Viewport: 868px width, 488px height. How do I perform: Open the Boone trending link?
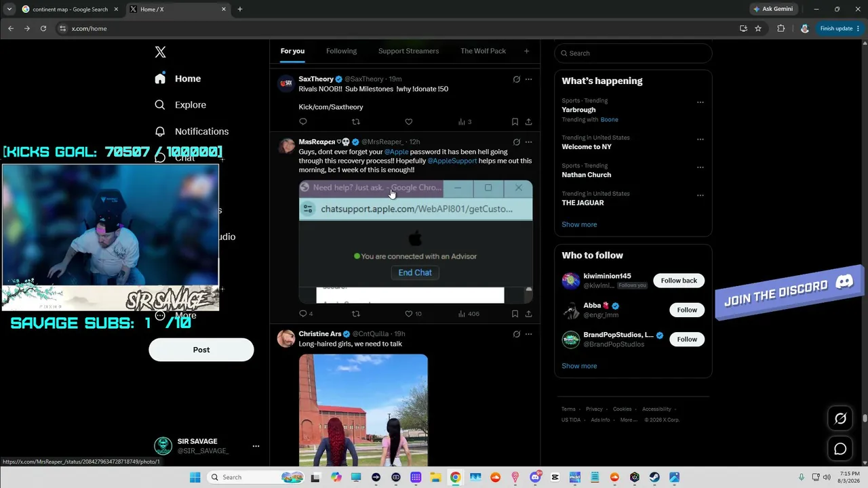coord(609,120)
